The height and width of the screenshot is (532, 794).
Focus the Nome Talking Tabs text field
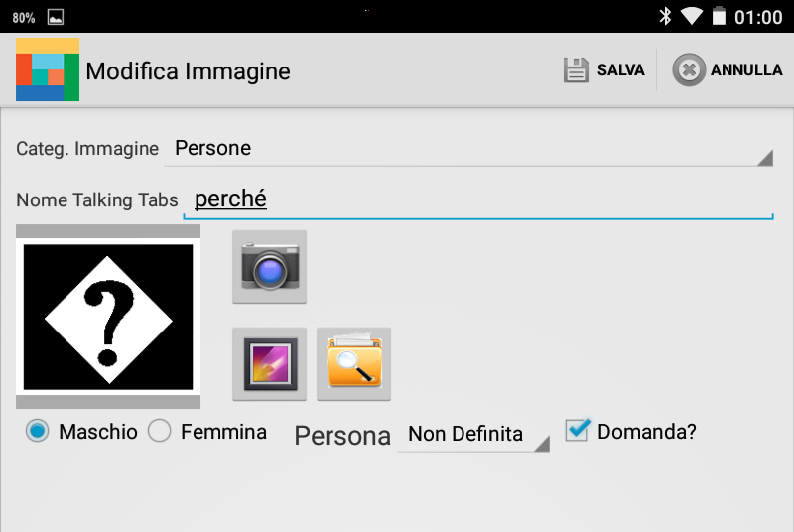point(476,199)
